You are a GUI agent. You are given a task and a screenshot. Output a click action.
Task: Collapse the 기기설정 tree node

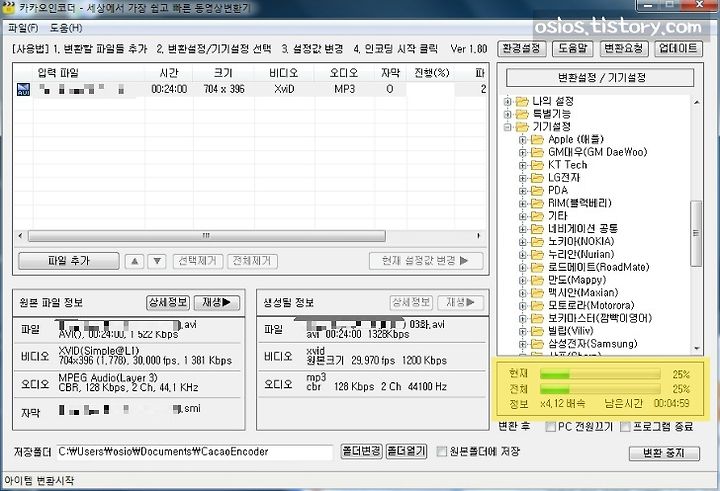click(507, 127)
